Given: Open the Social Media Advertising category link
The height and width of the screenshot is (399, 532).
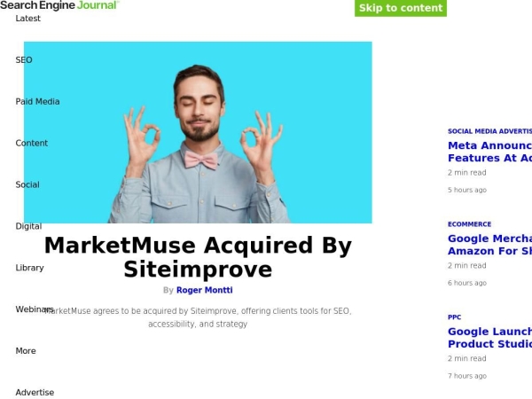Looking at the screenshot, I should (x=489, y=131).
